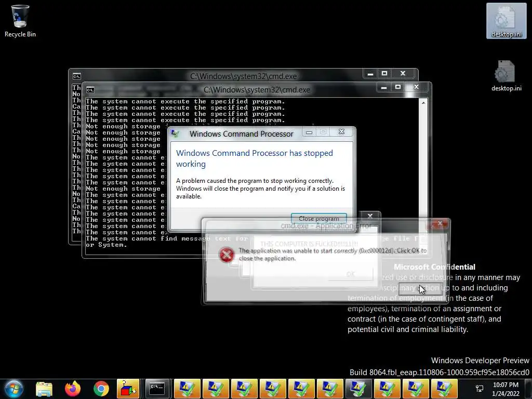
Task: Click the up arrow on the front cmd scrollbar
Action: tap(423, 102)
